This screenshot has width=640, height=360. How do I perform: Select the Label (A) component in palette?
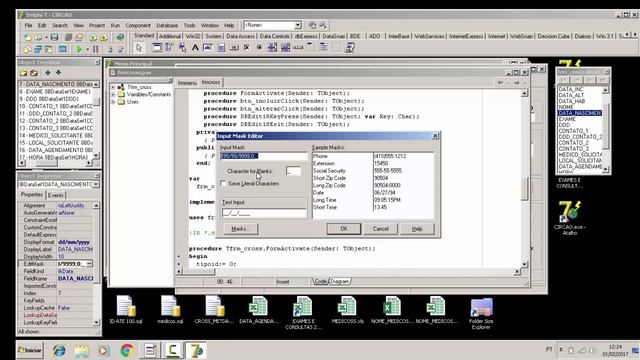tap(195, 48)
